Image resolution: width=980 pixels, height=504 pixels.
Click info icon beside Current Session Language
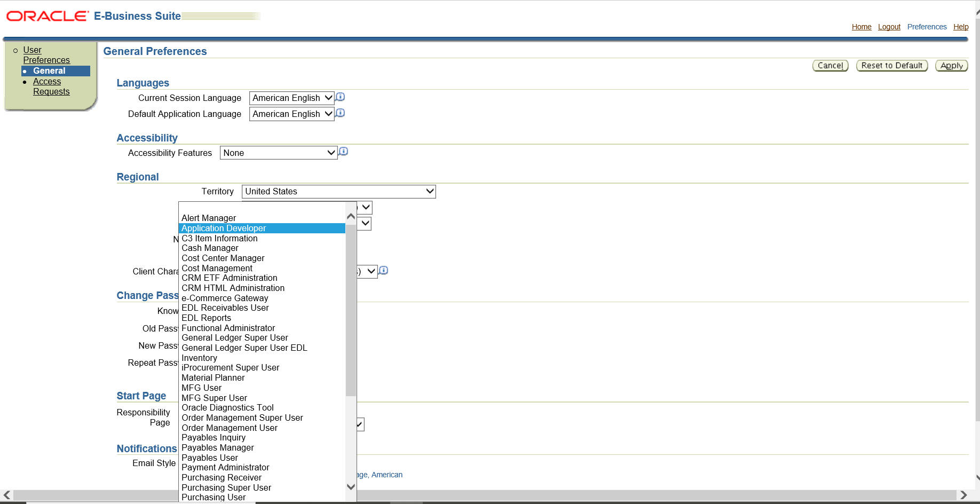point(341,97)
